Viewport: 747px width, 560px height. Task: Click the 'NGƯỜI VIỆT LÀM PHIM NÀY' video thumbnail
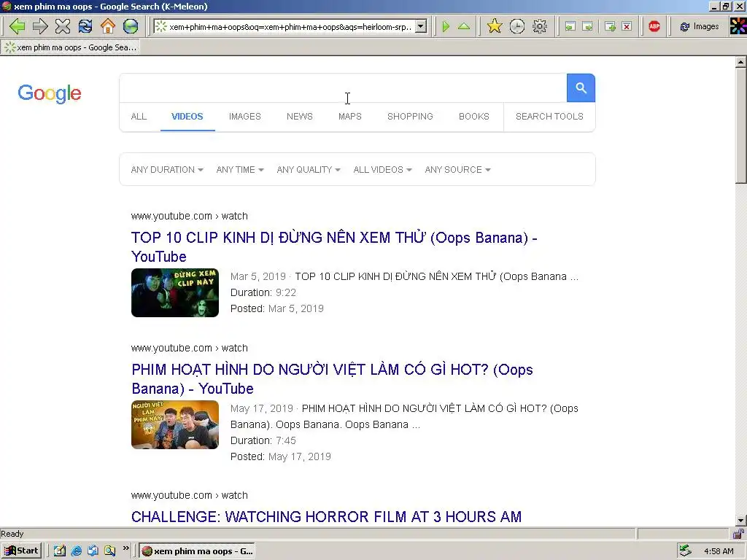pos(175,425)
